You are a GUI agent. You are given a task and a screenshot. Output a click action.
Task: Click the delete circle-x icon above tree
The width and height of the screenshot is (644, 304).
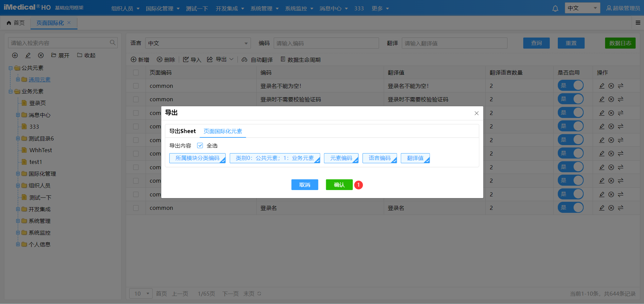(x=41, y=55)
